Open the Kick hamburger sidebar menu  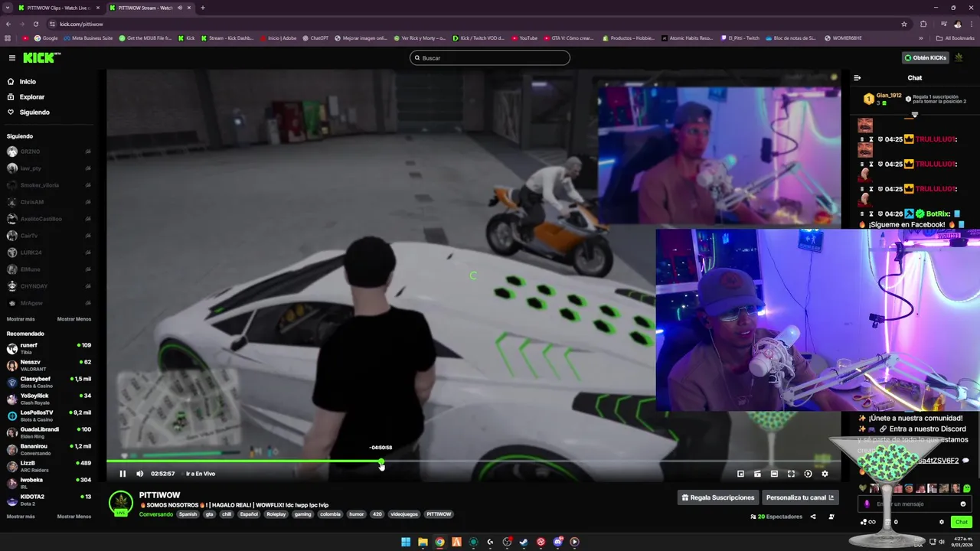coord(12,57)
